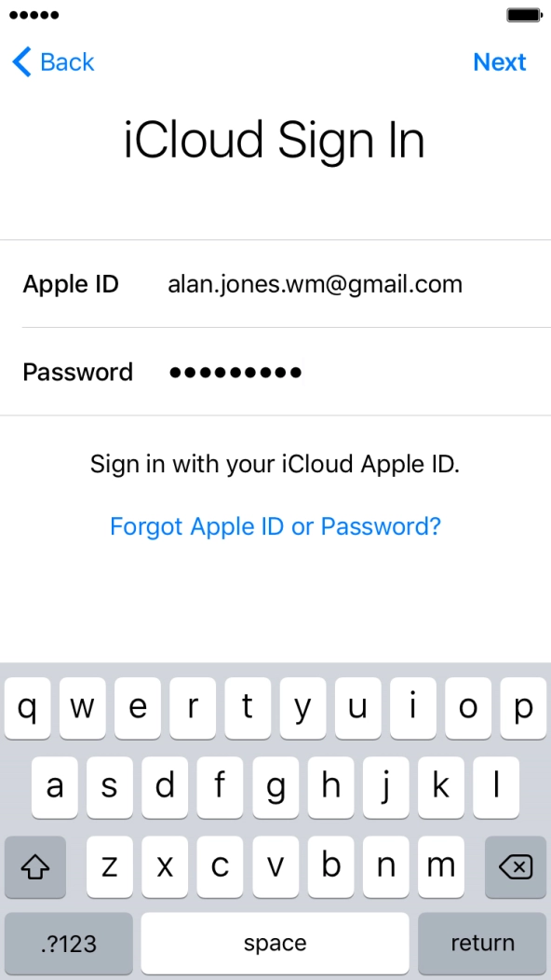Tap the g key on keyboard
The image size is (551, 980).
tap(275, 787)
